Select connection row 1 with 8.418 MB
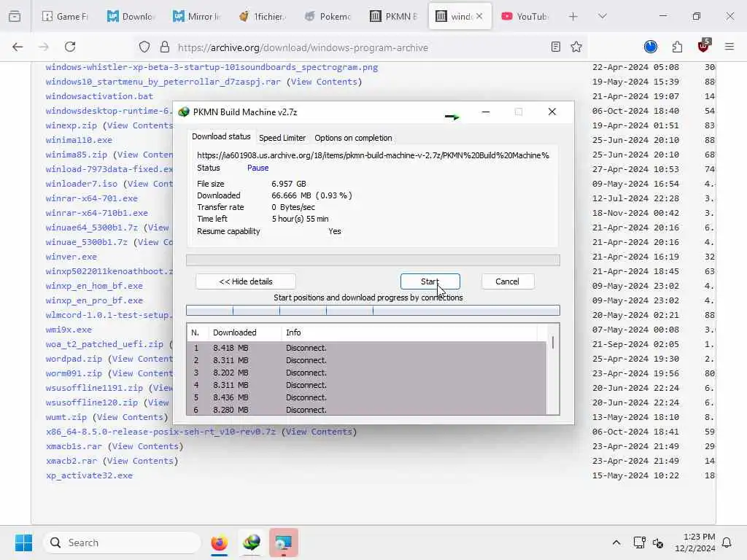The width and height of the screenshot is (747, 560). click(366, 348)
